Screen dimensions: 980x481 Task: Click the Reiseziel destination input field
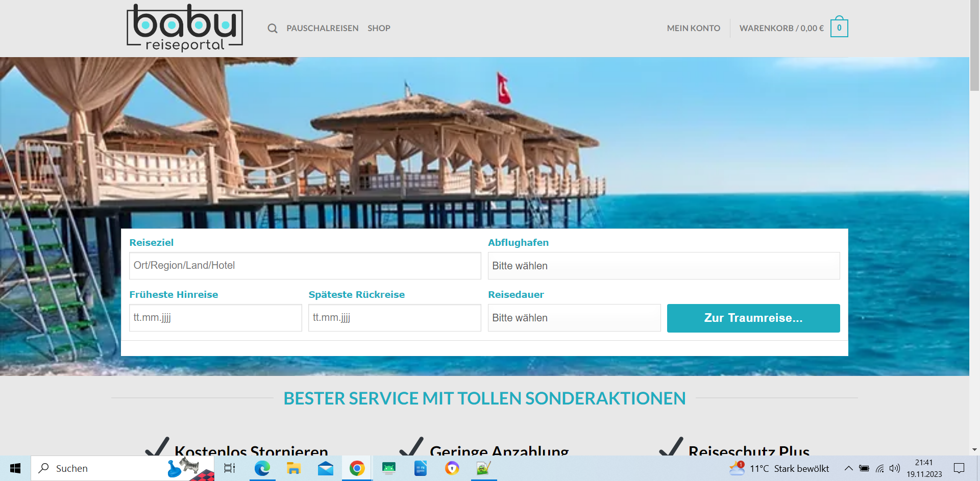click(305, 266)
